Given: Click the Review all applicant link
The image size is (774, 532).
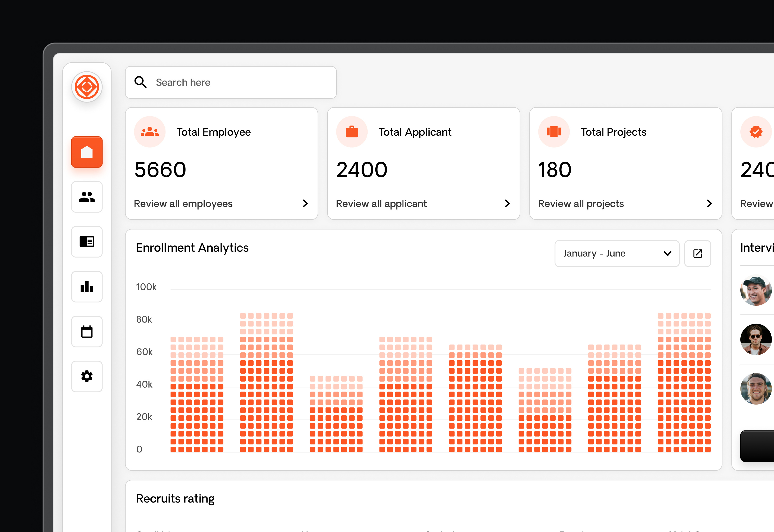Looking at the screenshot, I should coord(381,203).
